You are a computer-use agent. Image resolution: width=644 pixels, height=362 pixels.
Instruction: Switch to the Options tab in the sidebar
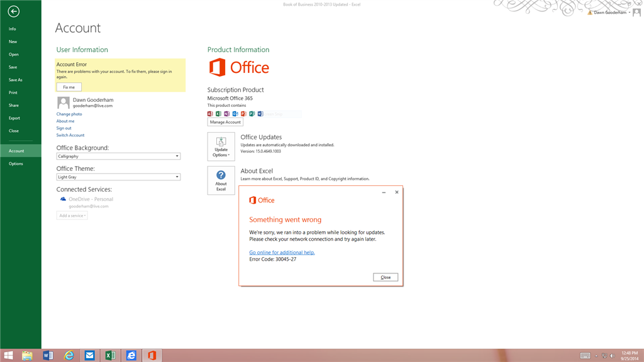pyautogui.click(x=15, y=163)
